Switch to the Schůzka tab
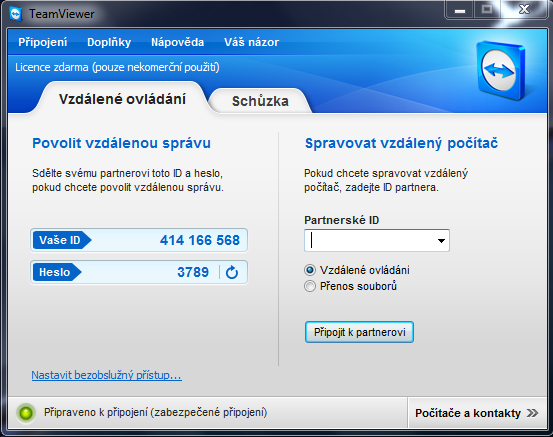The height and width of the screenshot is (437, 553). [260, 101]
